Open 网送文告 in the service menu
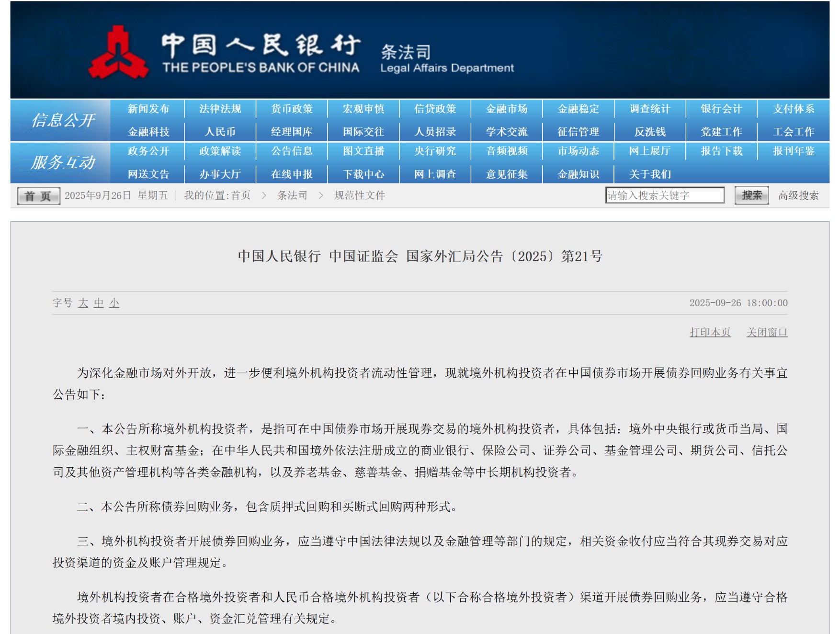The width and height of the screenshot is (840, 634). click(148, 174)
